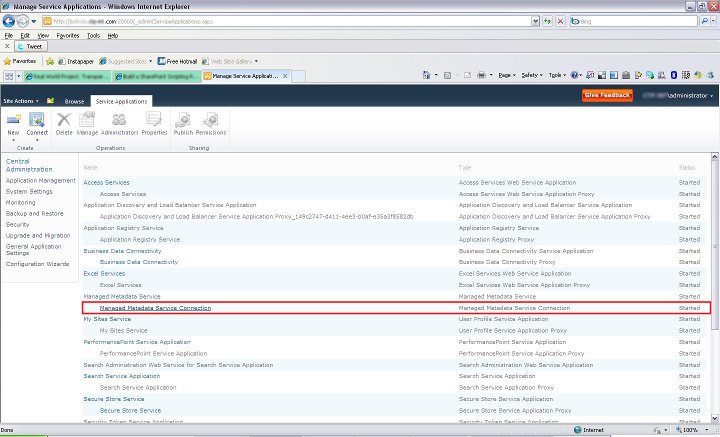Click the Navigate Up folder icon
Image resolution: width=720 pixels, height=437 pixels.
(51, 101)
